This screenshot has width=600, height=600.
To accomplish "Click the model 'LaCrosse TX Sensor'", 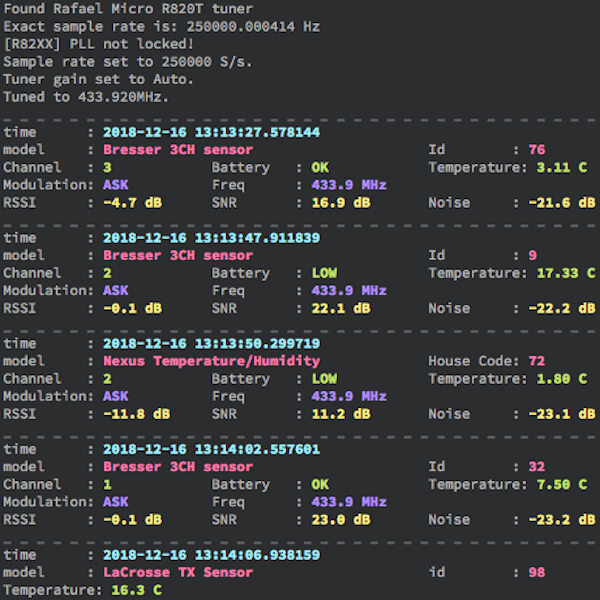I will [178, 572].
